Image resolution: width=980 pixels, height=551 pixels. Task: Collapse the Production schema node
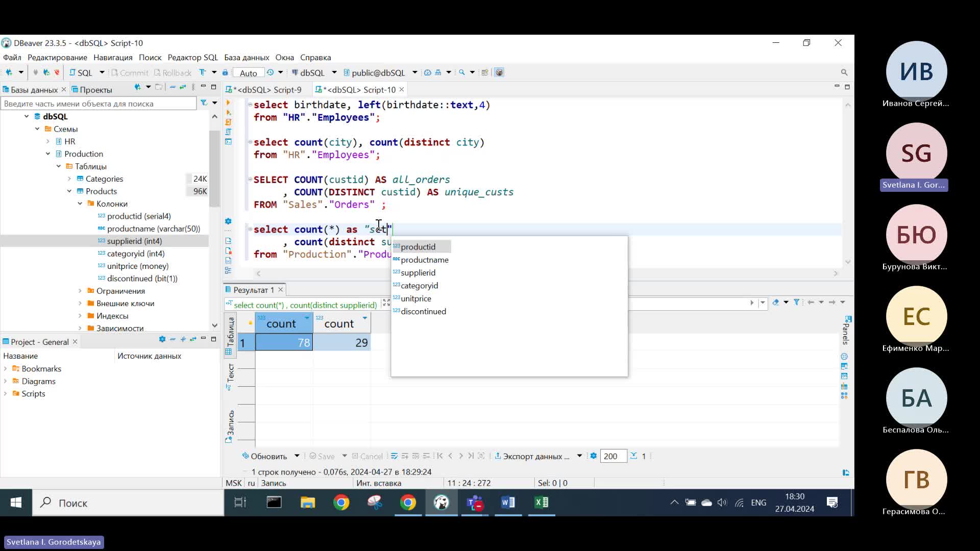point(48,154)
